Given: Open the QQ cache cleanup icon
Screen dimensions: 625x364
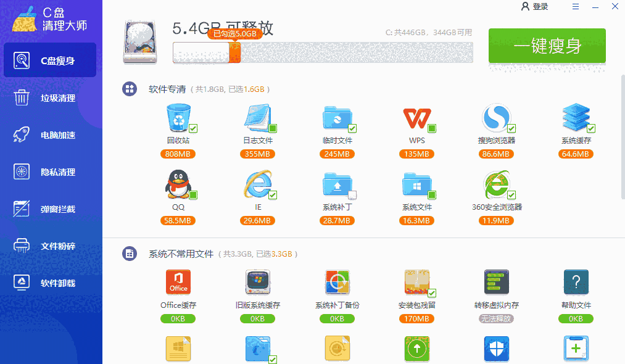Looking at the screenshot, I should click(x=178, y=187).
